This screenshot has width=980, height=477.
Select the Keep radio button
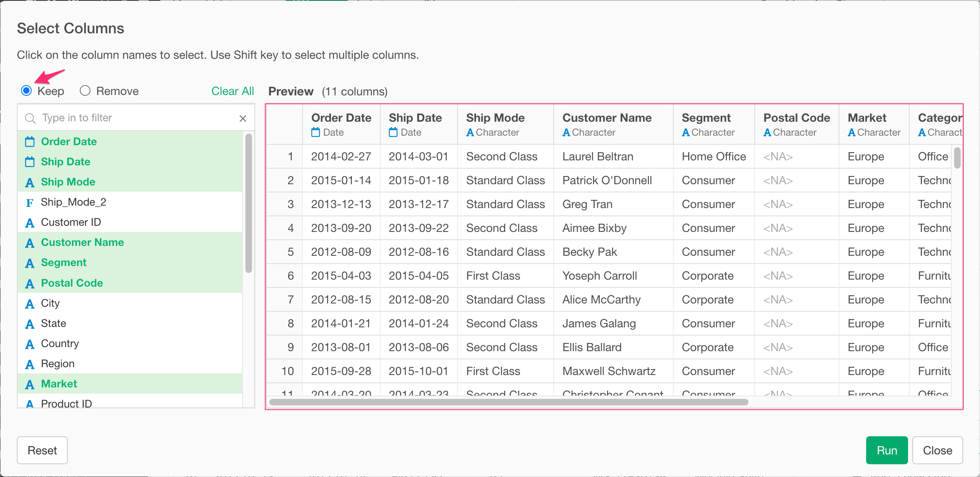(26, 90)
